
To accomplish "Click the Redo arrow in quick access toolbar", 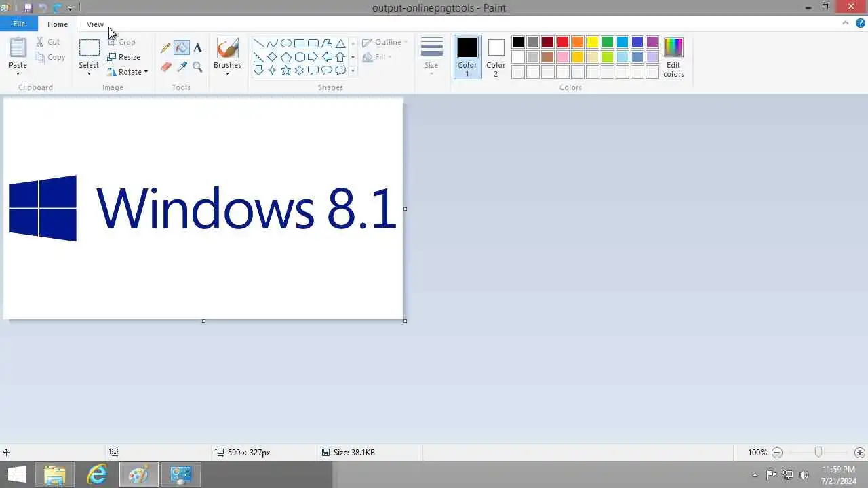I will (56, 8).
